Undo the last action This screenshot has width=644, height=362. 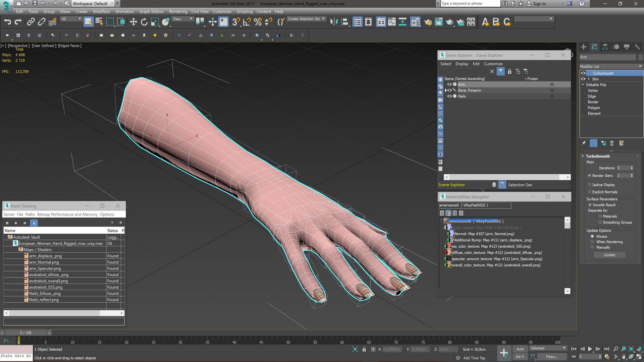coord(7,22)
